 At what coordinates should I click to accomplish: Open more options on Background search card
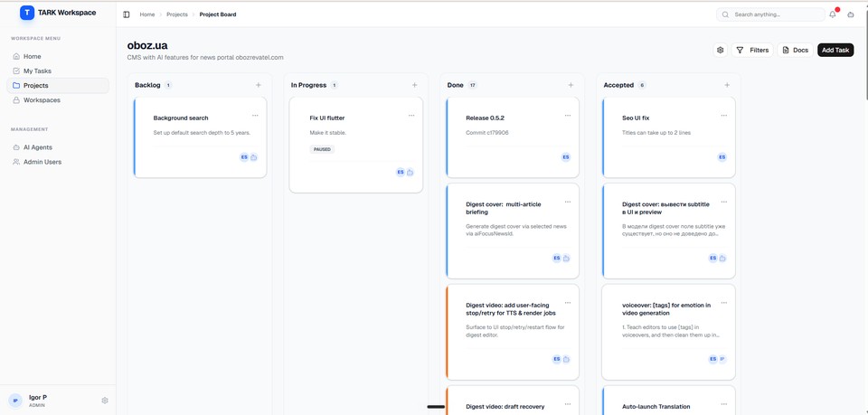pyautogui.click(x=255, y=116)
